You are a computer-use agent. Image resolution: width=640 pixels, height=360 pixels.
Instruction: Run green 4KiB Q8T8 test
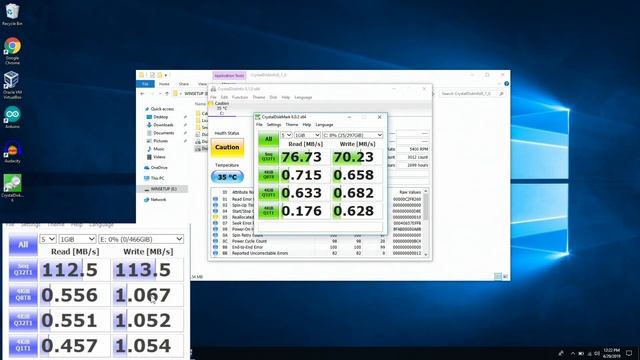point(268,175)
